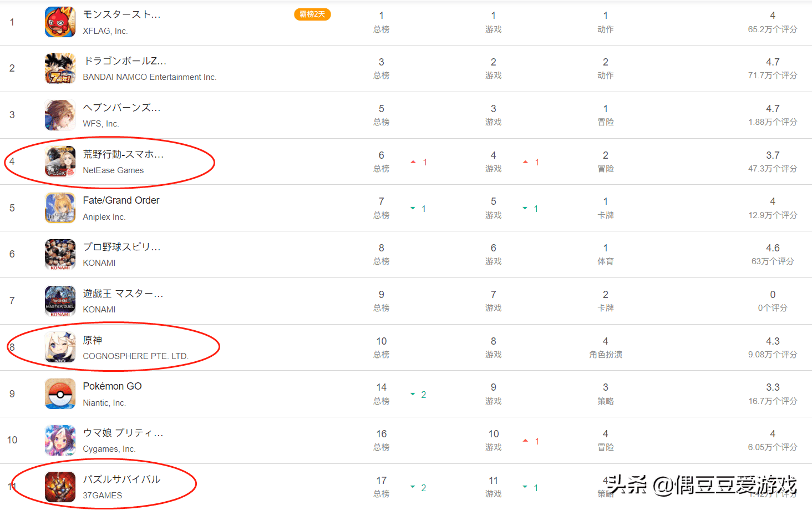Click the green down arrow beside Pokémon GO rank 14
The width and height of the screenshot is (812, 510).
point(413,395)
